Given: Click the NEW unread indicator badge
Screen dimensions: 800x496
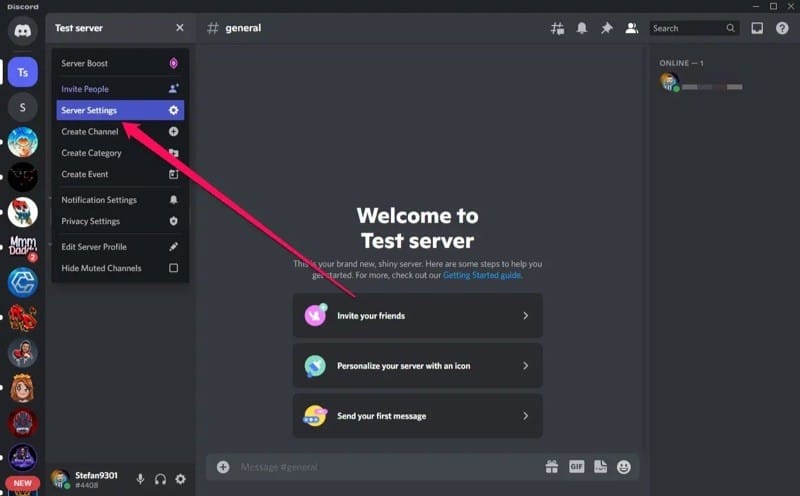Looking at the screenshot, I should point(22,483).
